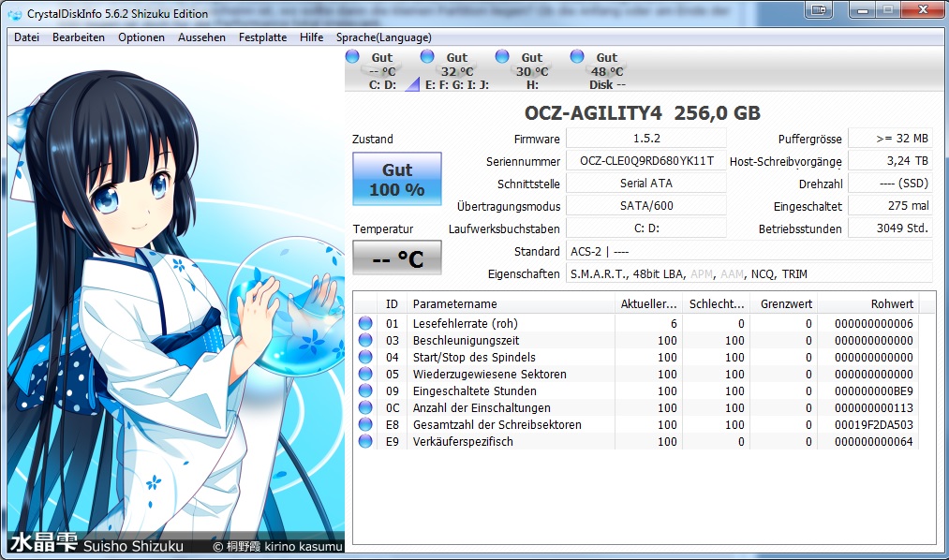Select the C: D: disk status orb
949x560 pixels.
352,57
